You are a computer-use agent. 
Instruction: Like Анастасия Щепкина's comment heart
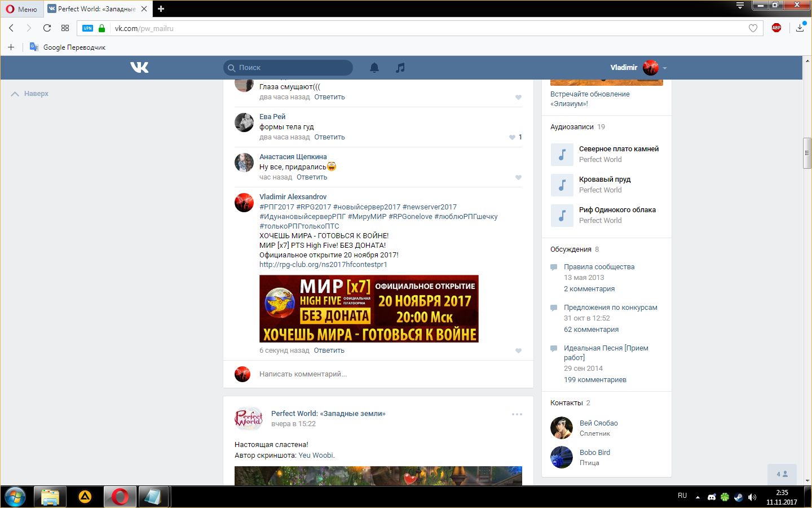(518, 178)
